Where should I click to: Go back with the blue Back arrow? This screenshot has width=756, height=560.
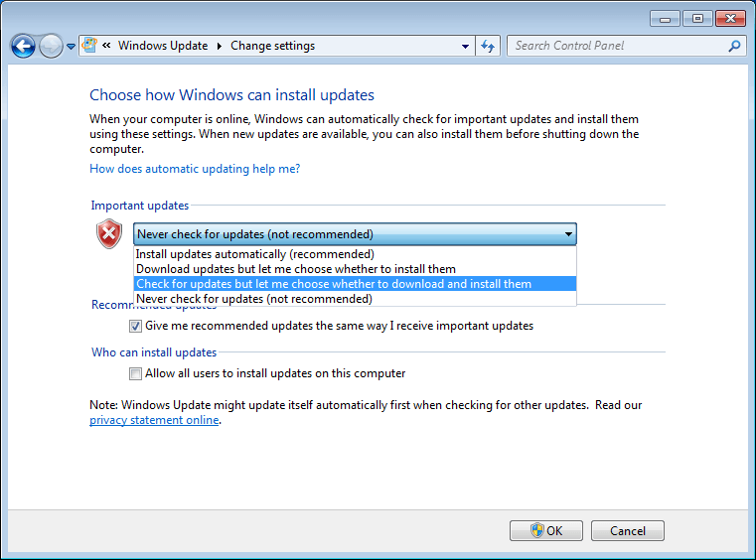(23, 47)
